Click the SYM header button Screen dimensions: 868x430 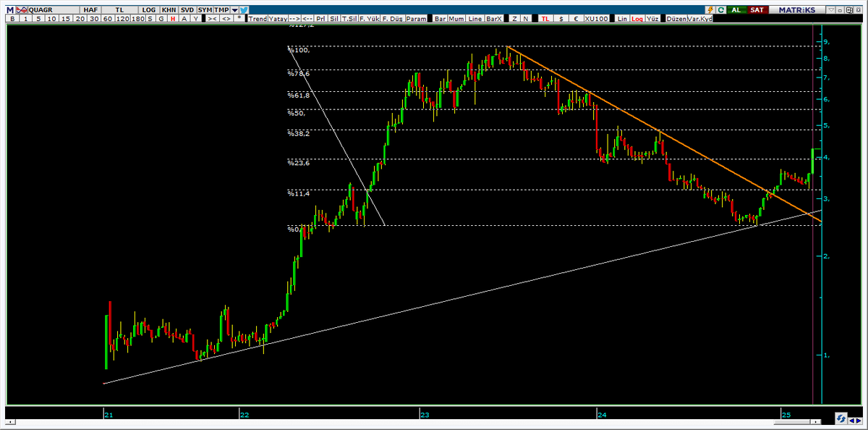point(205,10)
